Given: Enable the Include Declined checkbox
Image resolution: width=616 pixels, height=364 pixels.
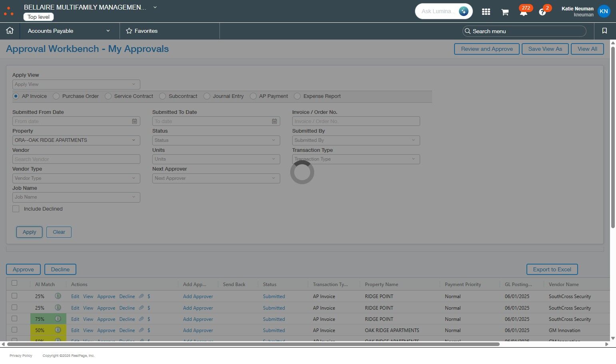Looking at the screenshot, I should click(16, 209).
